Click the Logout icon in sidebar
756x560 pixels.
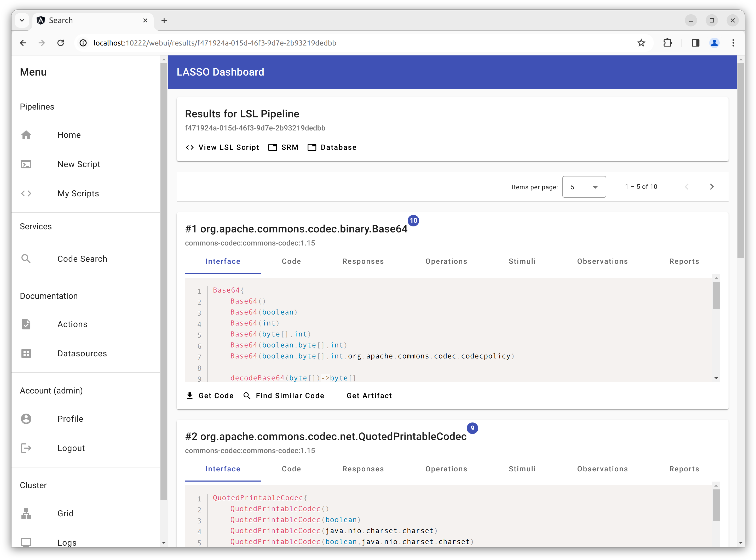pyautogui.click(x=26, y=448)
